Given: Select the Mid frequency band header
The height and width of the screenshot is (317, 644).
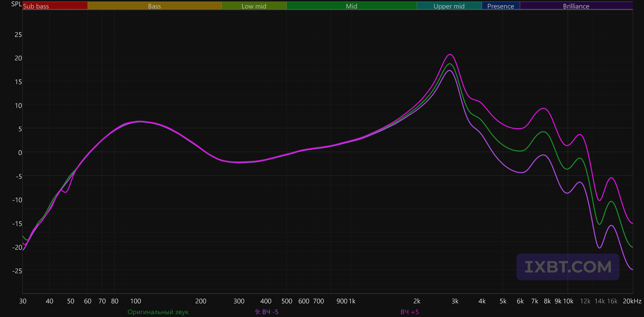Looking at the screenshot, I should coord(351,6).
